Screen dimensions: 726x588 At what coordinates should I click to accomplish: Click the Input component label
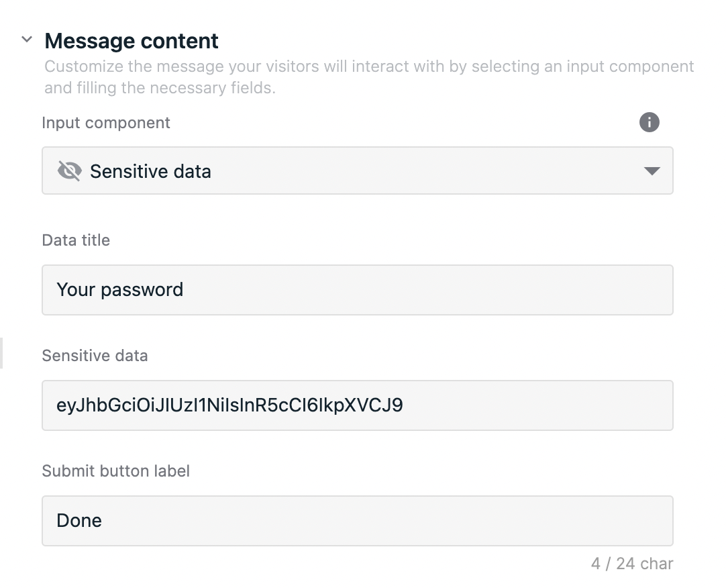(x=106, y=123)
